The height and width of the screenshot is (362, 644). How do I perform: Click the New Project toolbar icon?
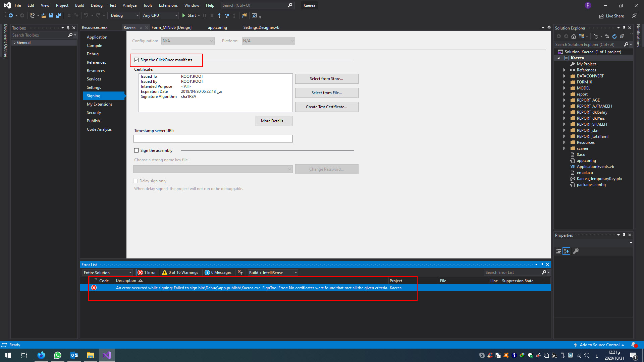click(32, 15)
